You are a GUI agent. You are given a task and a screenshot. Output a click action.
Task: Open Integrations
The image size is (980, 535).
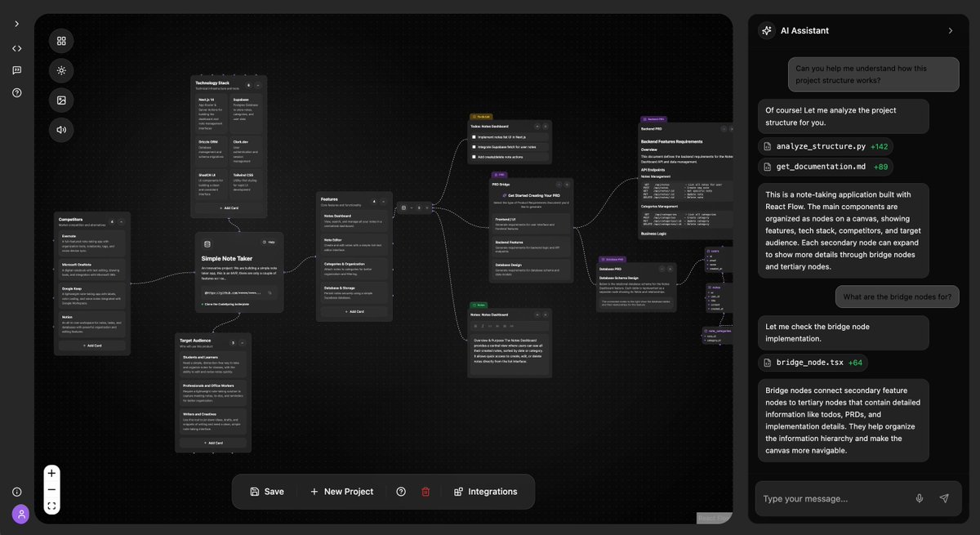486,492
